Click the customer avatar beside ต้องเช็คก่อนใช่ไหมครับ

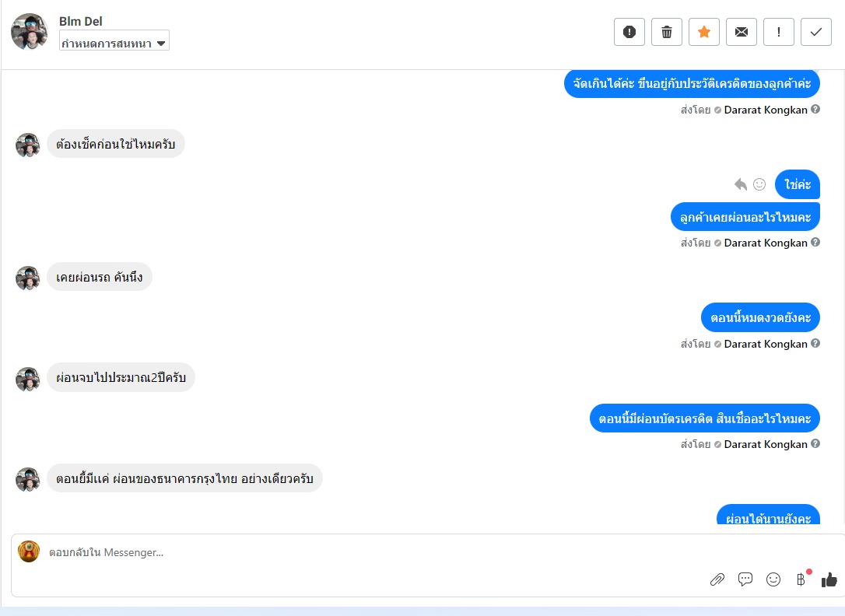coord(28,145)
